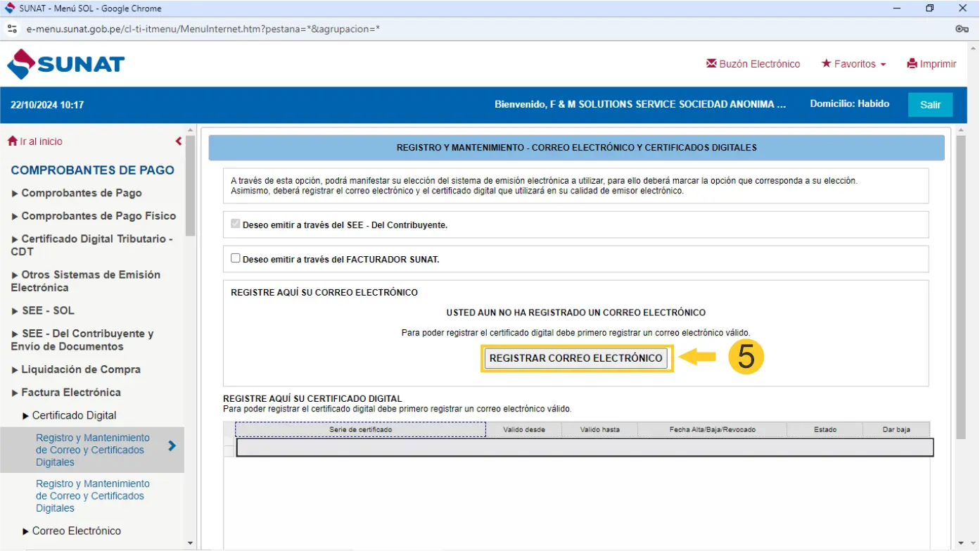The height and width of the screenshot is (551, 980).
Task: Collapse the Factura Electrónica section
Action: click(x=66, y=393)
